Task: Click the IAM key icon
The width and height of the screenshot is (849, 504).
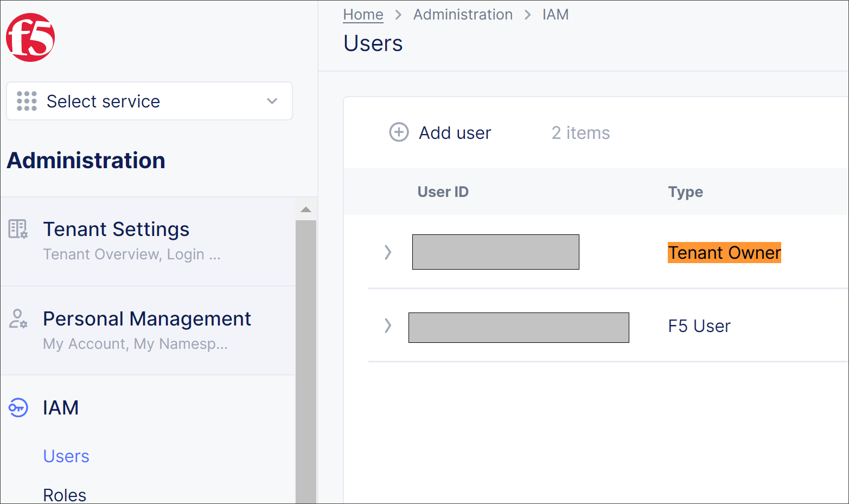Action: pos(18,407)
